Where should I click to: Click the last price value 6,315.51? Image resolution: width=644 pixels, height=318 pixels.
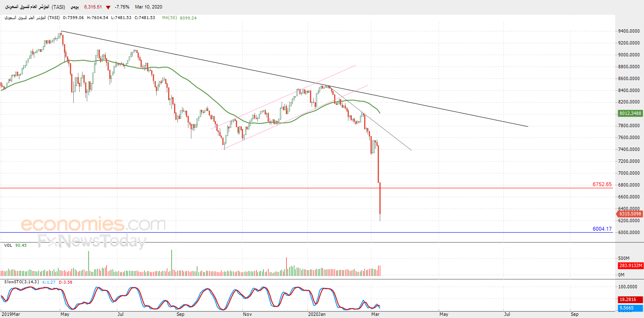point(93,7)
